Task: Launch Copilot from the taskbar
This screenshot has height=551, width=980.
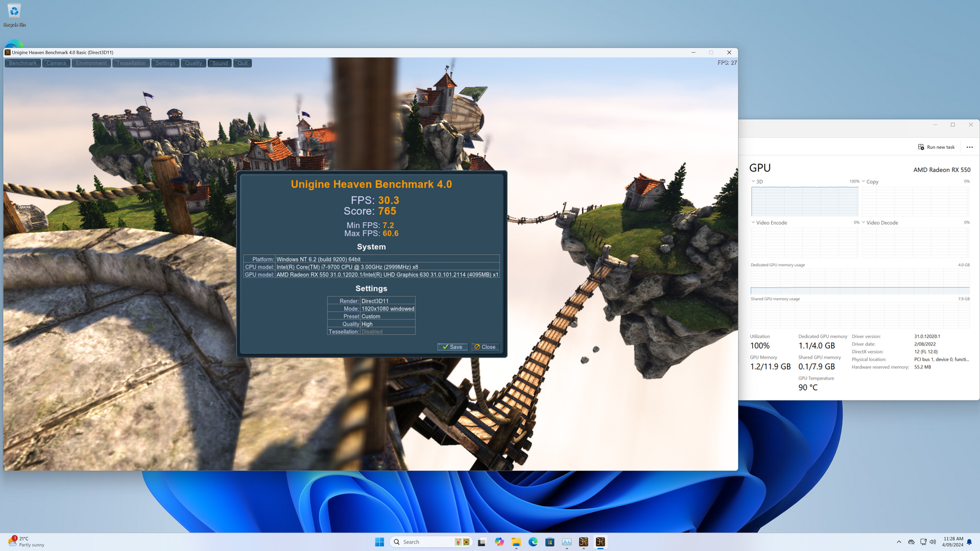Action: [499, 542]
